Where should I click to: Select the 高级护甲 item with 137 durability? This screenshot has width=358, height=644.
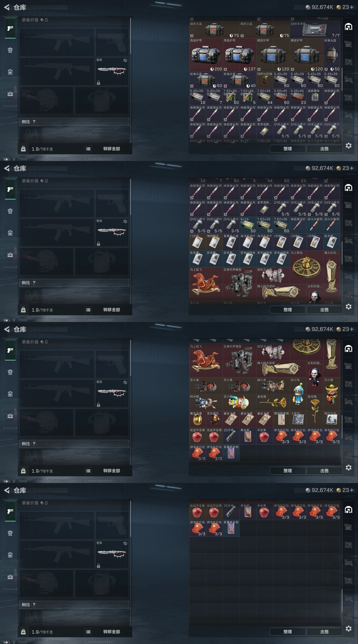tap(239, 55)
